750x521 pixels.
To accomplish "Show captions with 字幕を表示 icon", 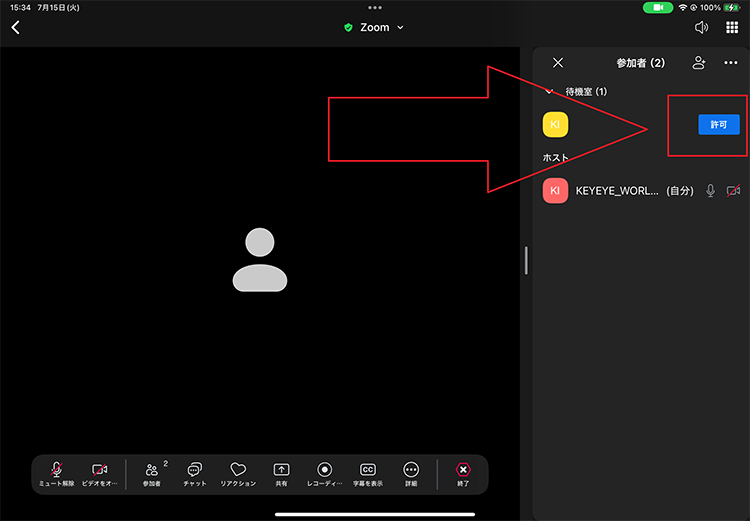I will point(367,470).
